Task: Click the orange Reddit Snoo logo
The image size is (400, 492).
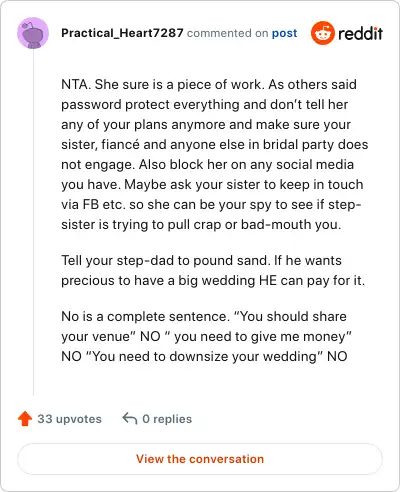Action: [x=322, y=33]
